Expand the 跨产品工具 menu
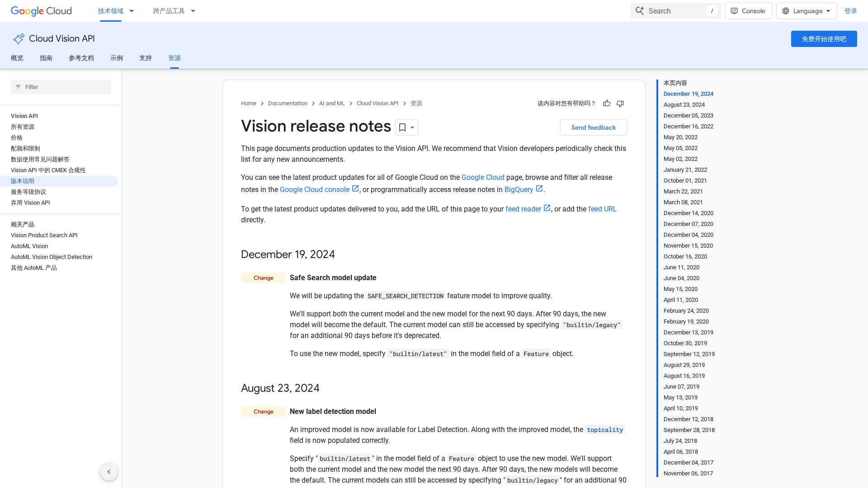Viewport: 868px width, 488px height. pos(174,11)
